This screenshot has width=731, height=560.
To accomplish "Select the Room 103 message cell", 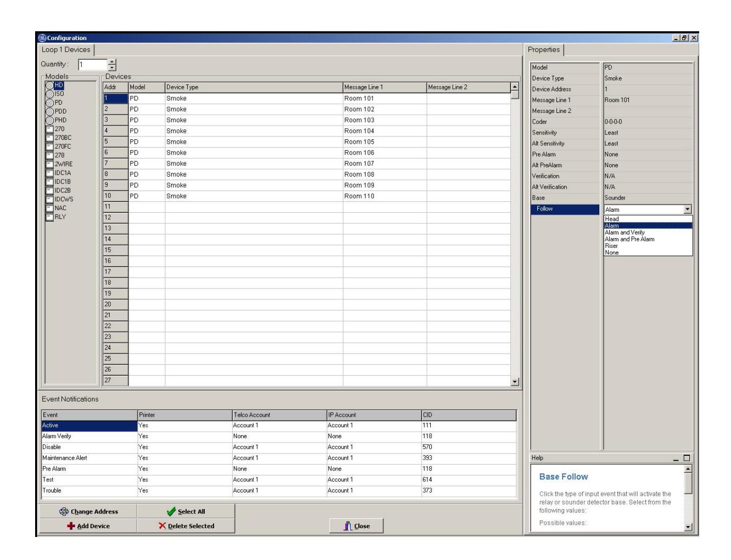I will (x=385, y=120).
